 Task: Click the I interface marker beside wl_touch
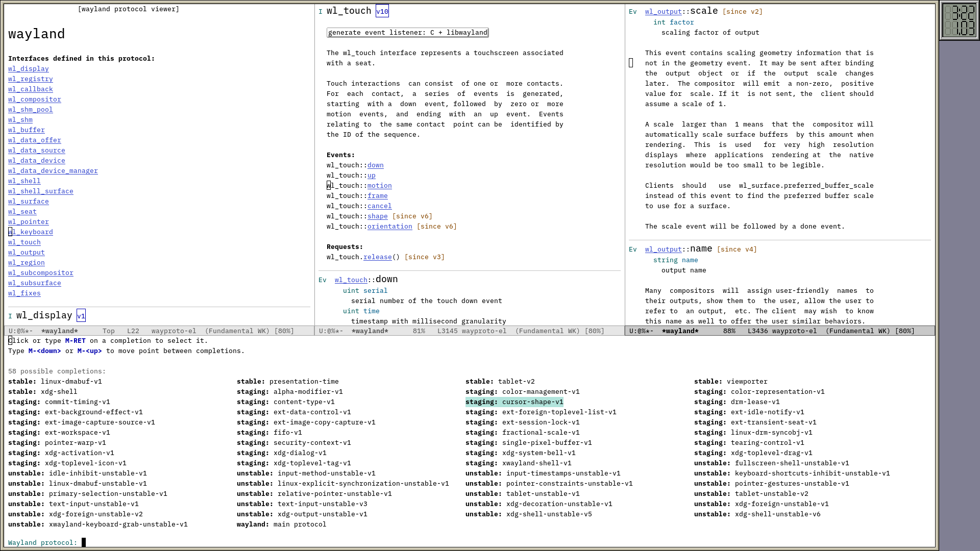pyautogui.click(x=321, y=12)
